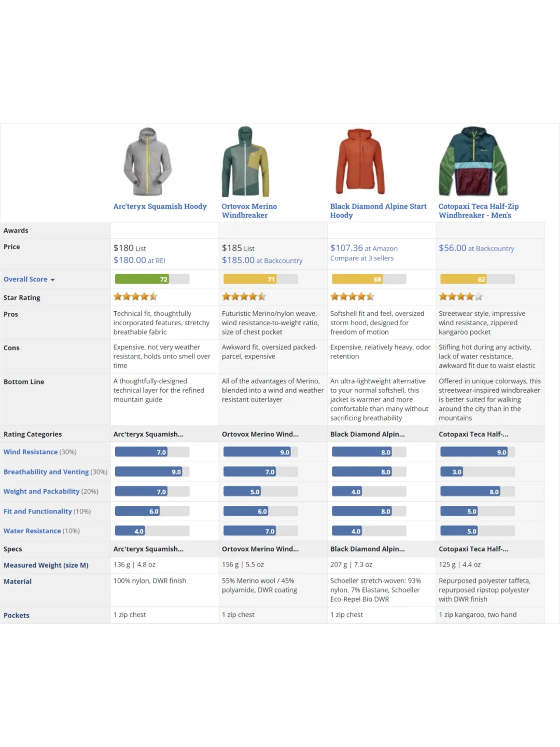Click Ortovox star rating stars
The height and width of the screenshot is (747, 560).
coord(244,297)
